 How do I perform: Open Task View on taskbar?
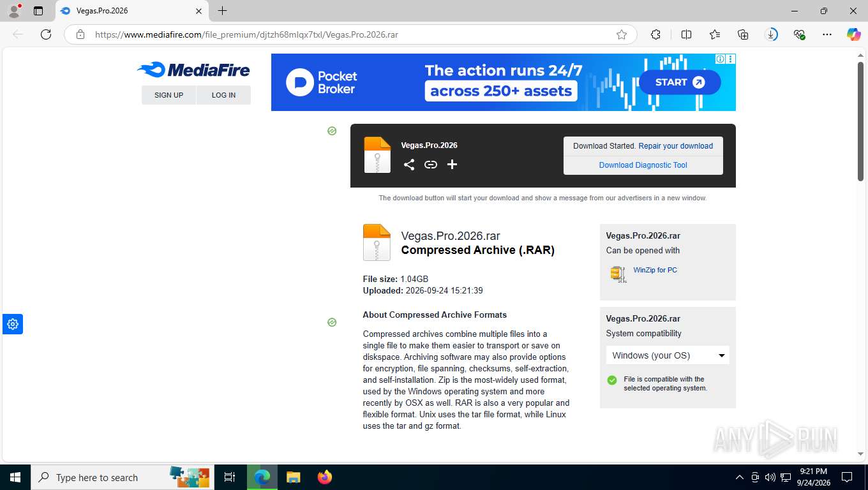(x=230, y=477)
